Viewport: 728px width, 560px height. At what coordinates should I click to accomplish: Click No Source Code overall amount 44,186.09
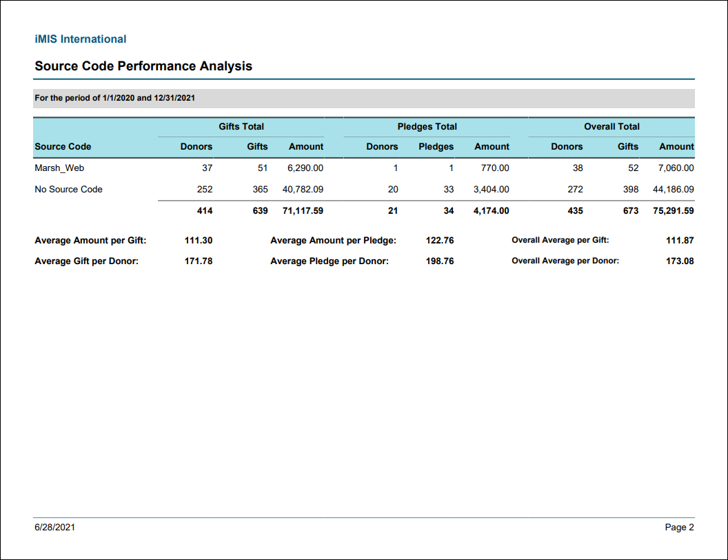click(674, 189)
